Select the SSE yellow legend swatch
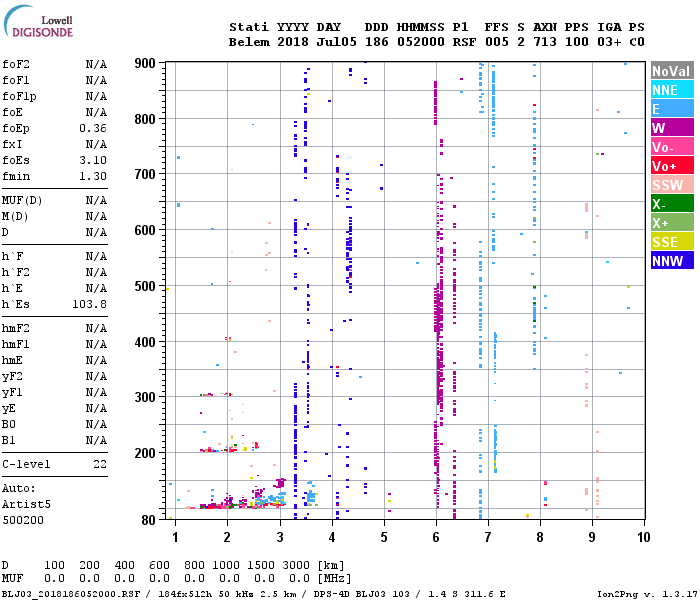The width and height of the screenshot is (700, 600). pyautogui.click(x=672, y=242)
